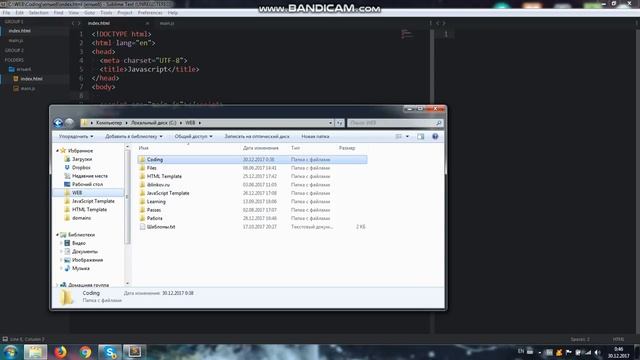Open Добавить в библиотеку dropdown
The image size is (640, 360).
134,136
